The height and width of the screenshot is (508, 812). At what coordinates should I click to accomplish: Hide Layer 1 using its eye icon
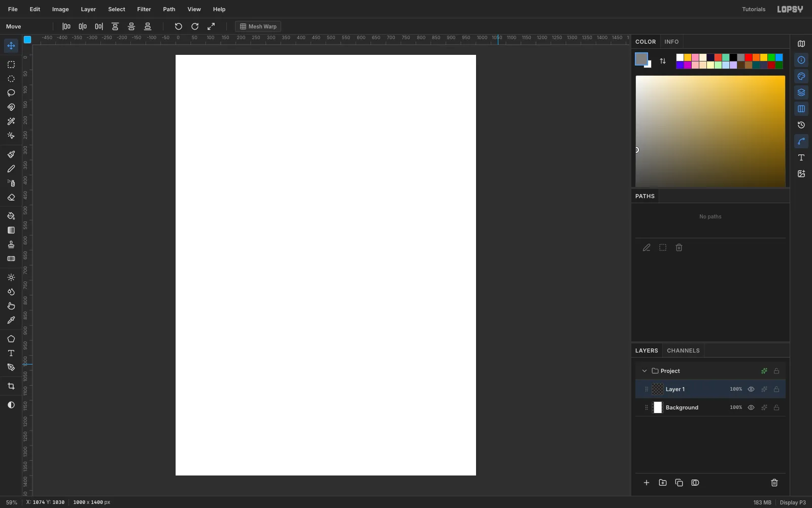[x=751, y=389]
